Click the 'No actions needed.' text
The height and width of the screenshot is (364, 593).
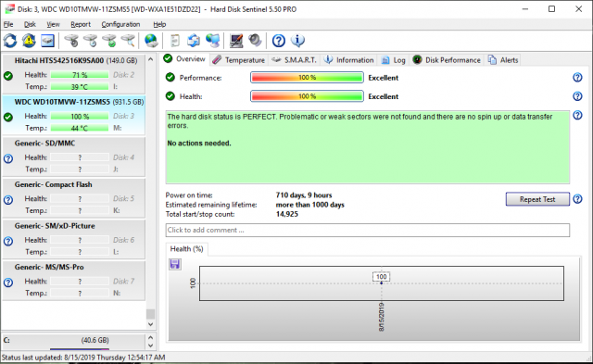[x=199, y=144]
